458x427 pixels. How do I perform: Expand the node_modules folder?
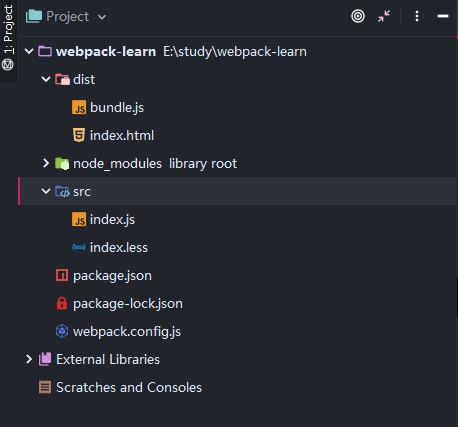[x=46, y=163]
